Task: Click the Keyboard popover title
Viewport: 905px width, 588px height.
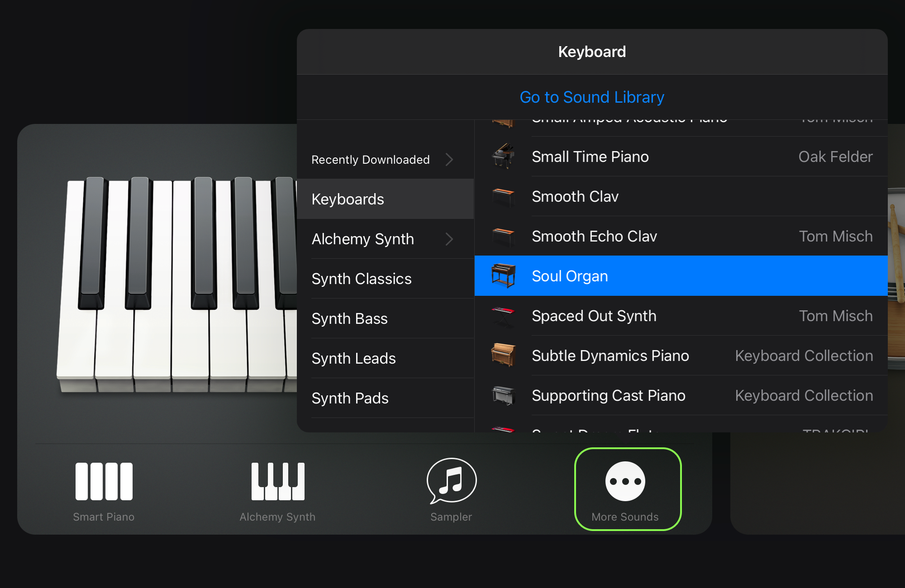Action: coord(592,52)
